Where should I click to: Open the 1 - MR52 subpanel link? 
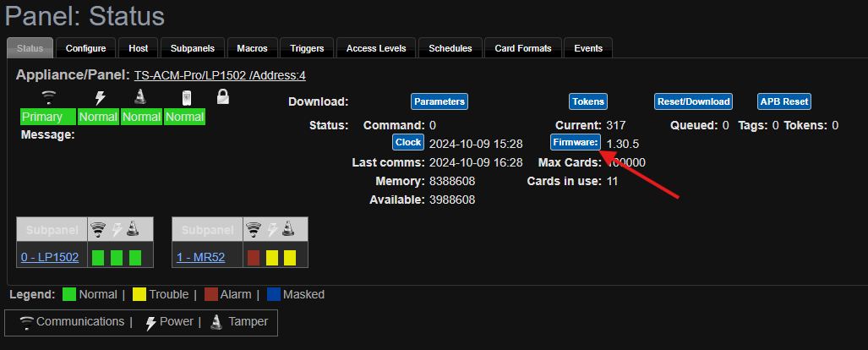(201, 257)
